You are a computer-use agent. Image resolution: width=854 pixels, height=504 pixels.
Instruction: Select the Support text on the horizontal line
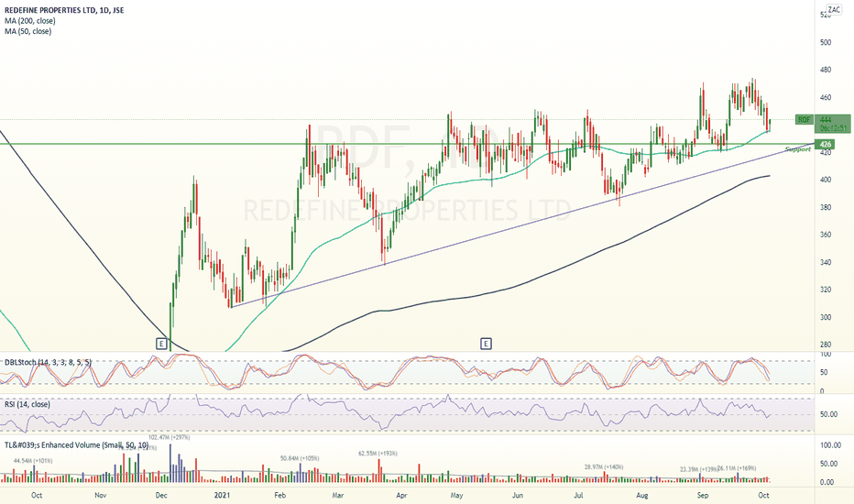coord(798,149)
